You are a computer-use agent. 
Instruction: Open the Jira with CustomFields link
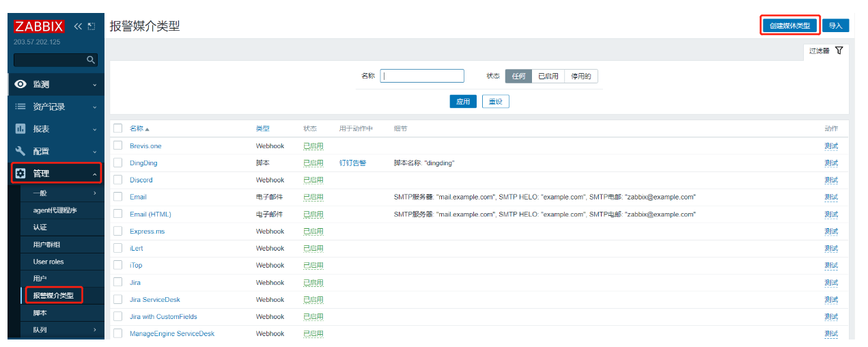163,317
